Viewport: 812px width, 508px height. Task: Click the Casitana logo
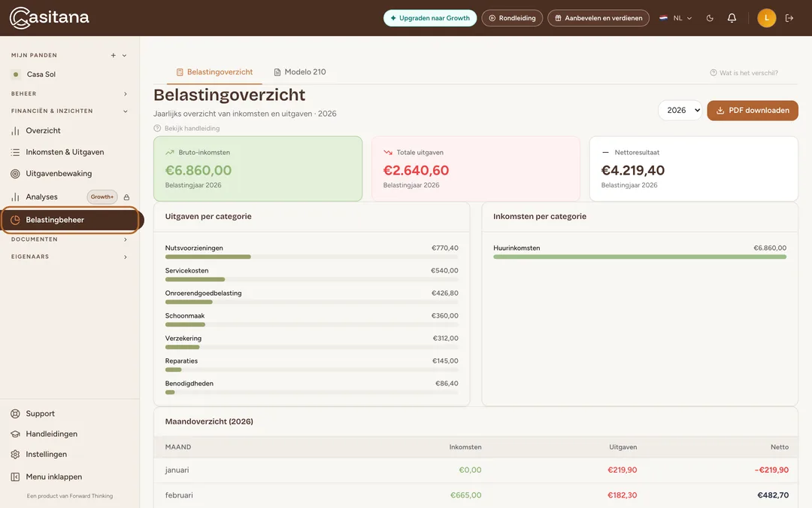(x=49, y=17)
